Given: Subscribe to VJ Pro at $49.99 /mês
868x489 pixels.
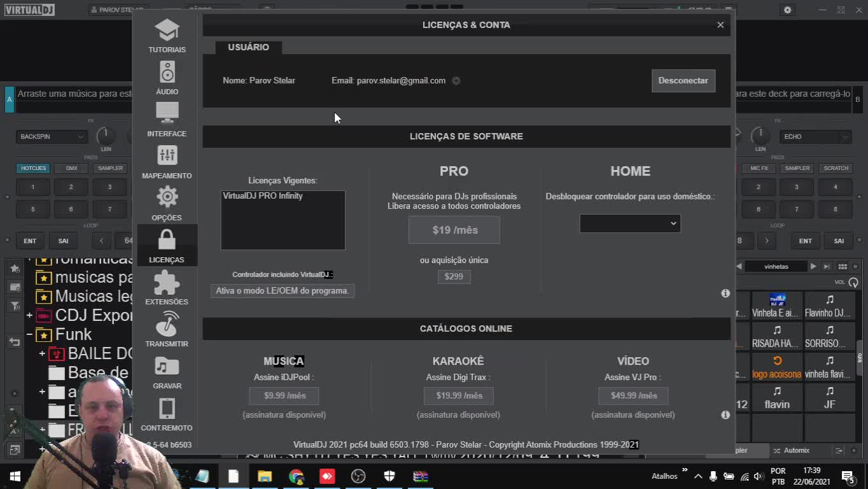Looking at the screenshot, I should [x=633, y=395].
